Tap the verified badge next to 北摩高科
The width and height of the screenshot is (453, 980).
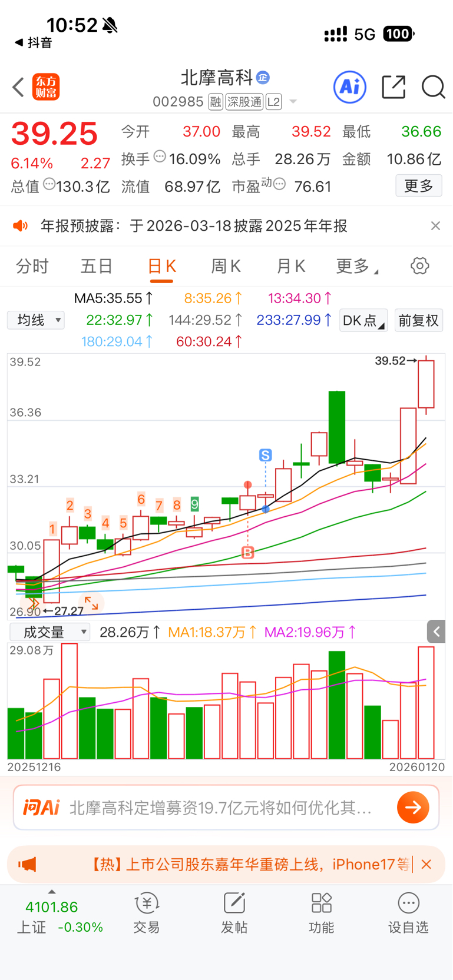pyautogui.click(x=263, y=77)
